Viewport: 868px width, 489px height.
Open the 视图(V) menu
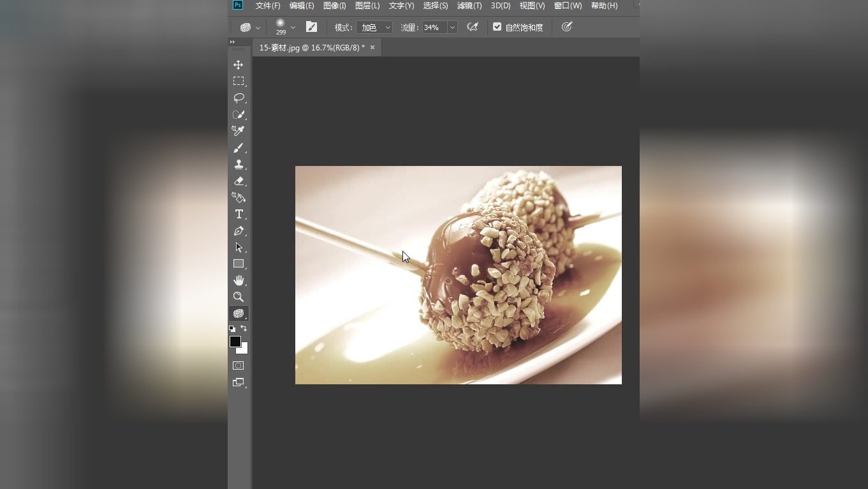click(532, 6)
